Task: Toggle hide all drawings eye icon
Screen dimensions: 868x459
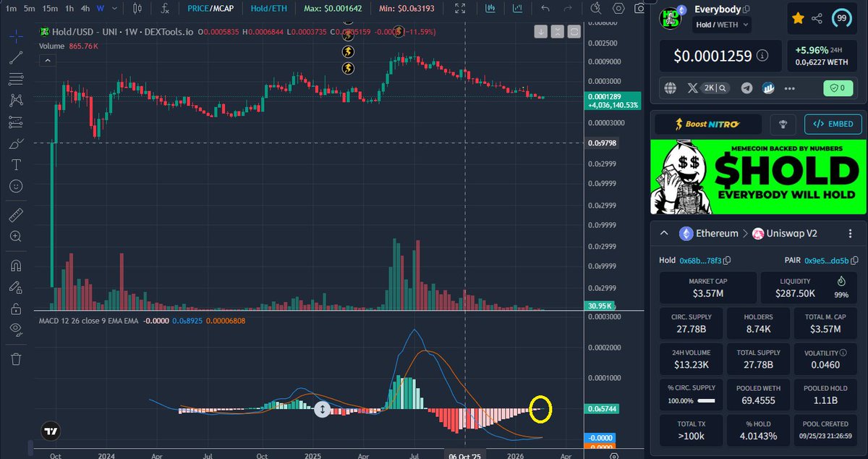Action: click(16, 329)
